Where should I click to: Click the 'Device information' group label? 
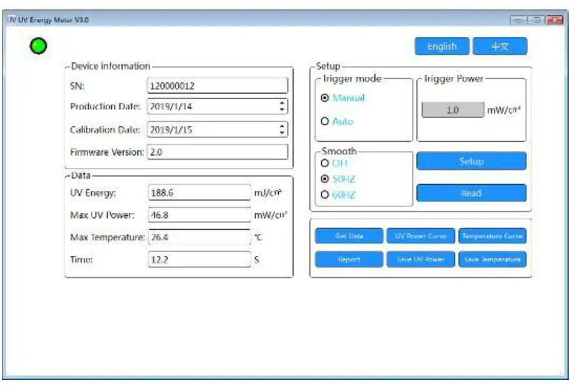(x=111, y=66)
